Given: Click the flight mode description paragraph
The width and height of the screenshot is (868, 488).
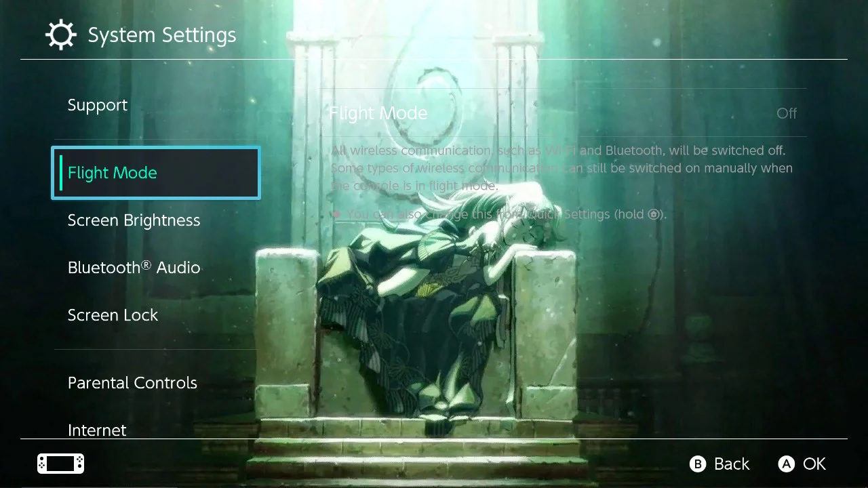Looking at the screenshot, I should [x=562, y=168].
